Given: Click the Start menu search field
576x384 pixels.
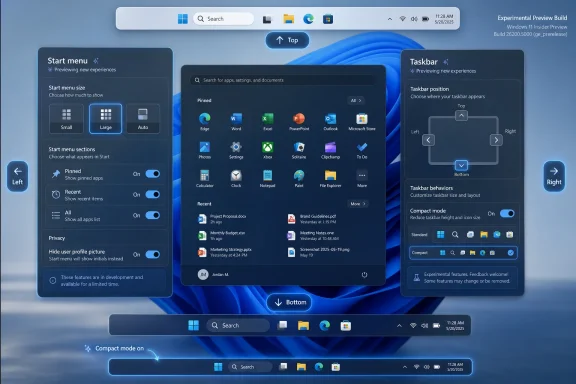Looking at the screenshot, I should tap(283, 80).
